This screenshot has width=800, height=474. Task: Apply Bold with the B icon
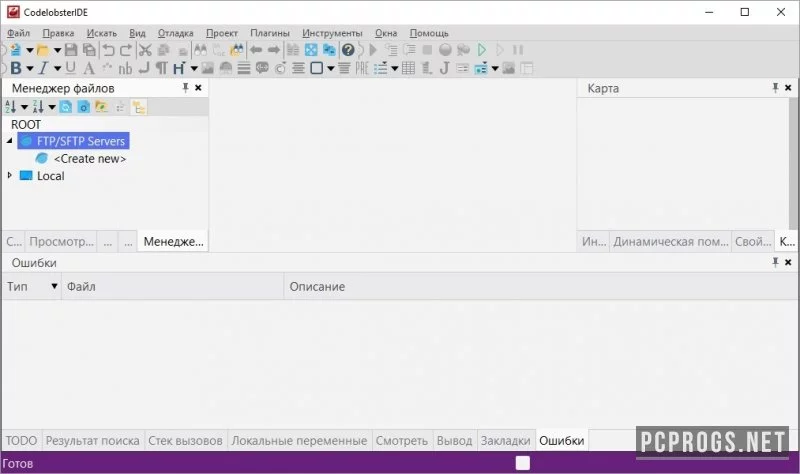(16, 68)
